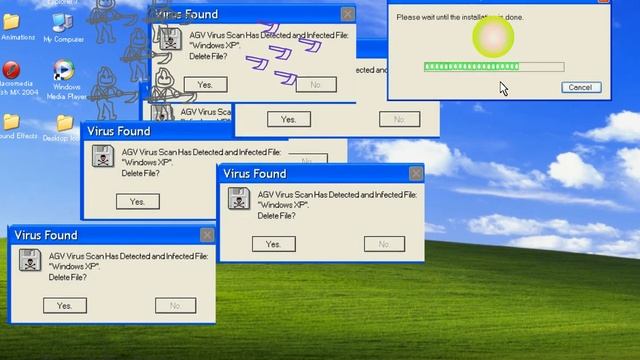Click skull floppy icon in middle-left Virus Found dialog
The height and width of the screenshot is (360, 640).
click(103, 156)
